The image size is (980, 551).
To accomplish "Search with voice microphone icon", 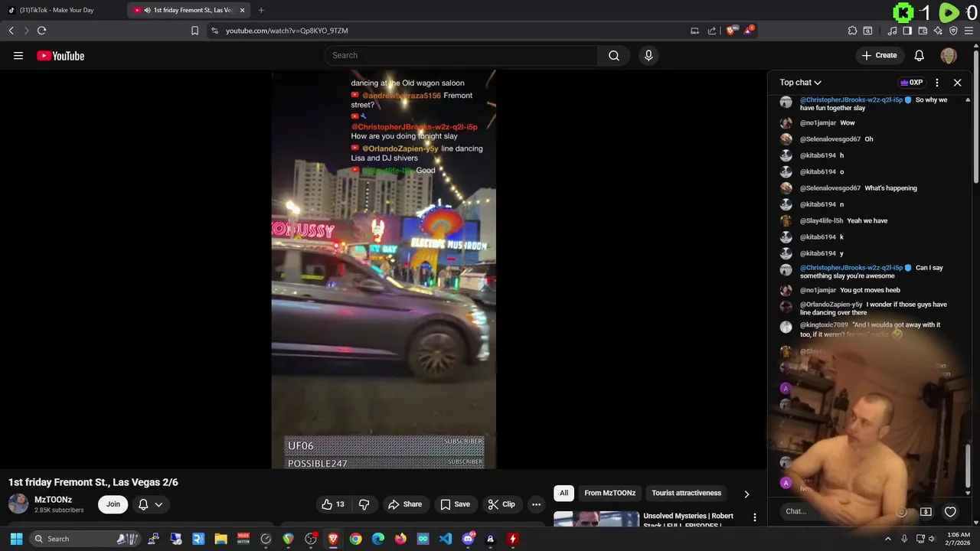I will (648, 55).
